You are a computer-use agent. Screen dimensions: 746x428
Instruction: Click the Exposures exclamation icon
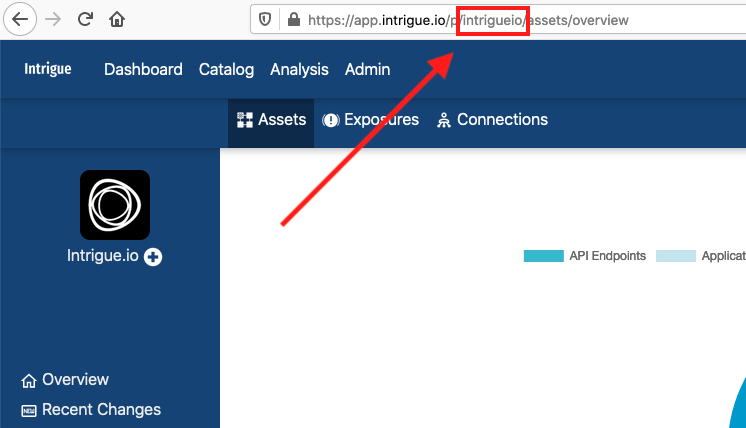click(x=331, y=120)
